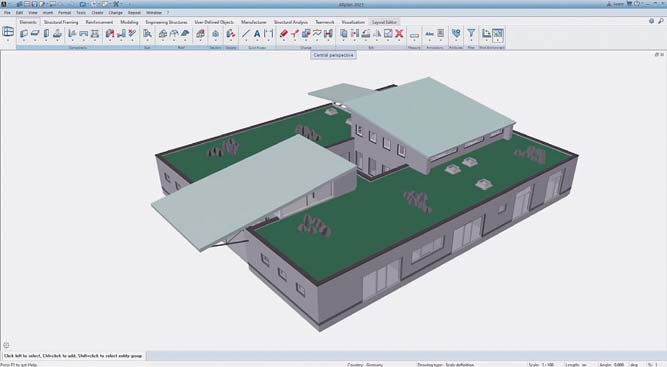667x367 pixels.
Task: Switch to the Layout Editor tab
Action: click(x=384, y=22)
